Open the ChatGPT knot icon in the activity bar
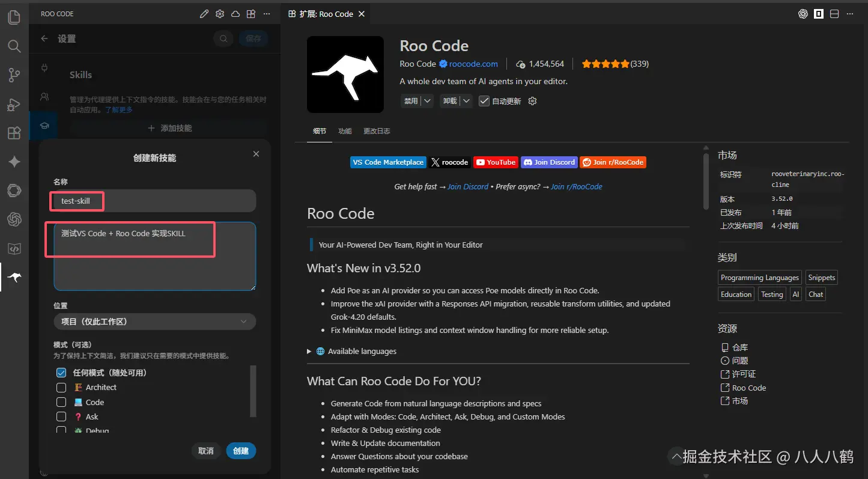 coord(14,219)
